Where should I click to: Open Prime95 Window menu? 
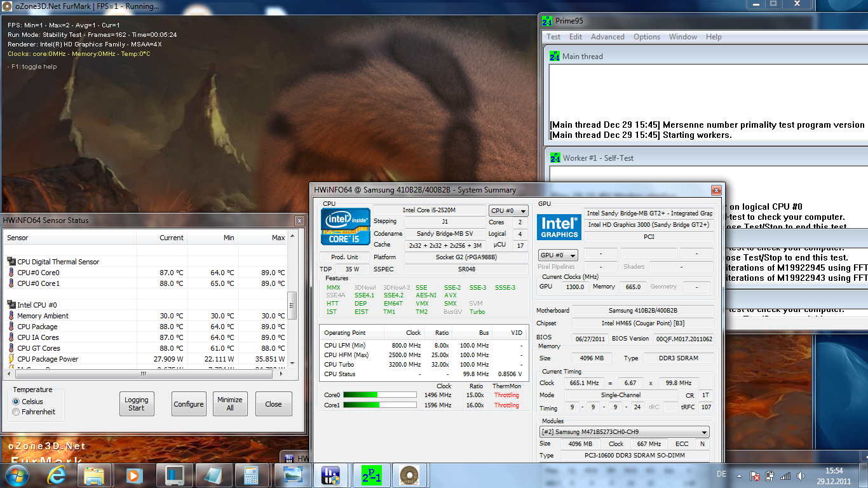click(x=683, y=37)
